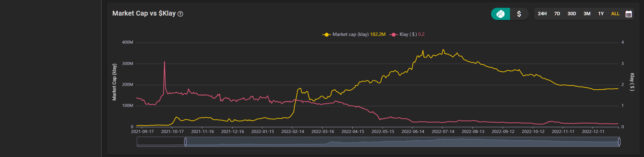Switch chart to Klay currency icon

501,14
